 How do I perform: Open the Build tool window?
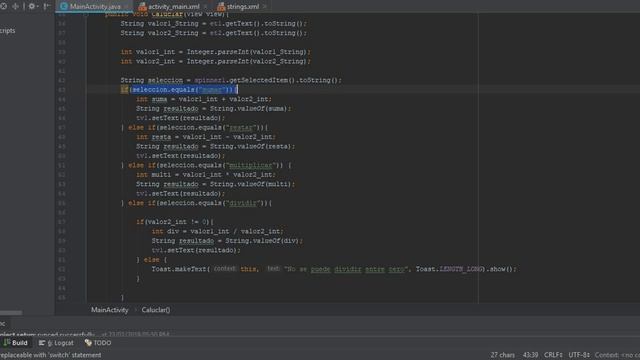(16, 343)
